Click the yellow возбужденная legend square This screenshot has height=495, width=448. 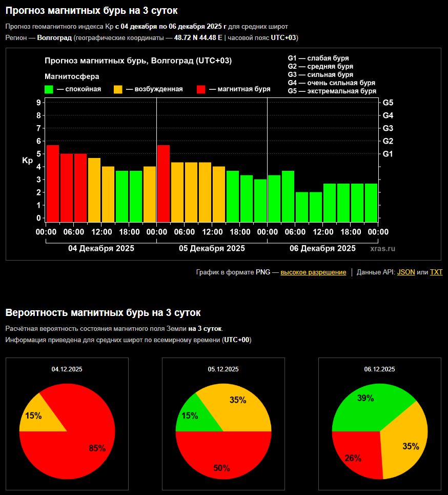tap(118, 89)
